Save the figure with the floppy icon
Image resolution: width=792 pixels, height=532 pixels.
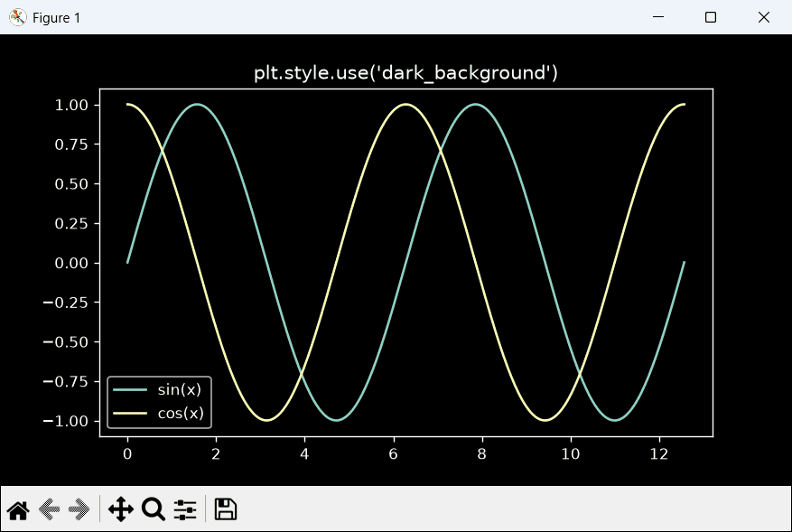(x=225, y=509)
